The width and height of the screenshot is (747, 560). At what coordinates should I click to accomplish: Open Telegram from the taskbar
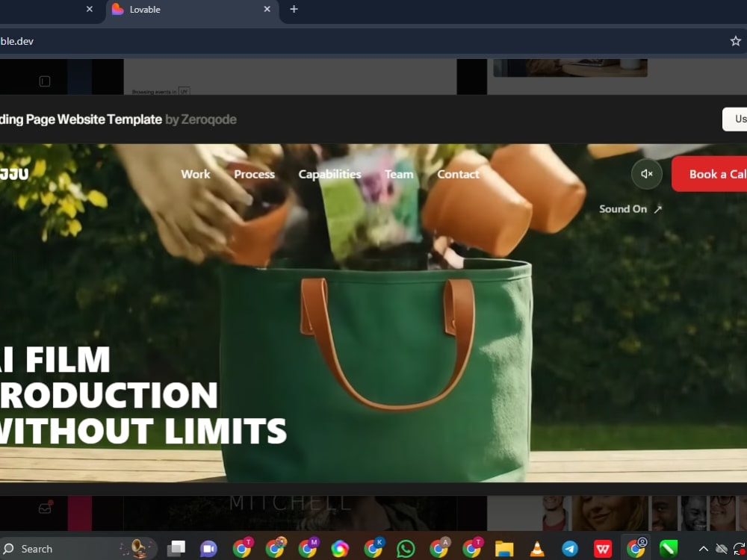pos(570,549)
